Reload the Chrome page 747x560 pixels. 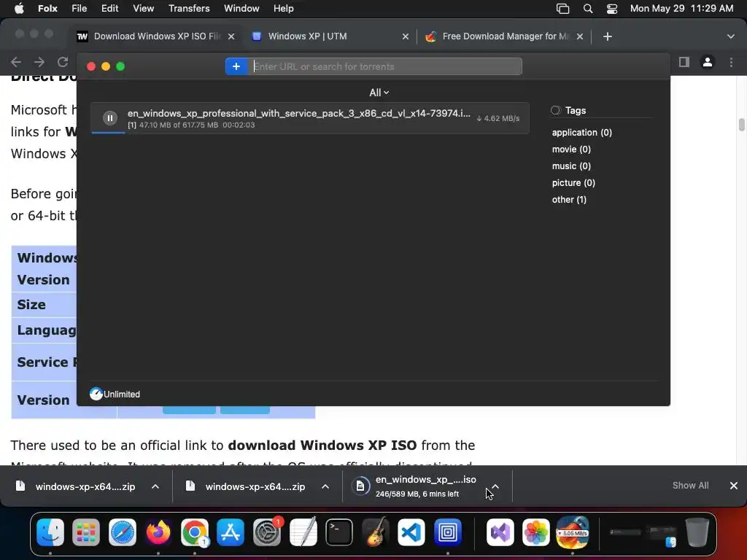pos(63,62)
